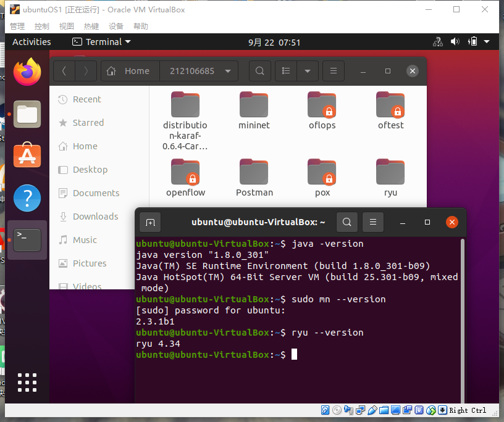
Task: Select the ryu folder
Action: coord(390,178)
